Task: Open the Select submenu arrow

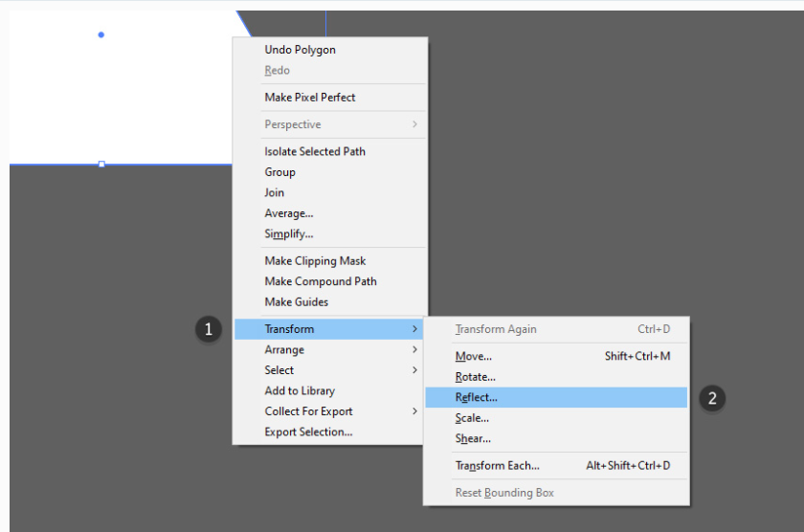Action: (414, 370)
